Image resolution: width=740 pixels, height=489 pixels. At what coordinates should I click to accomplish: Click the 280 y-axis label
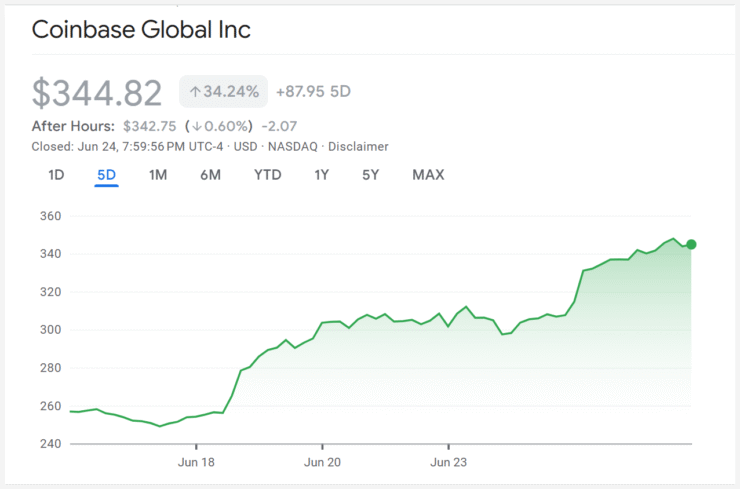[x=50, y=368]
